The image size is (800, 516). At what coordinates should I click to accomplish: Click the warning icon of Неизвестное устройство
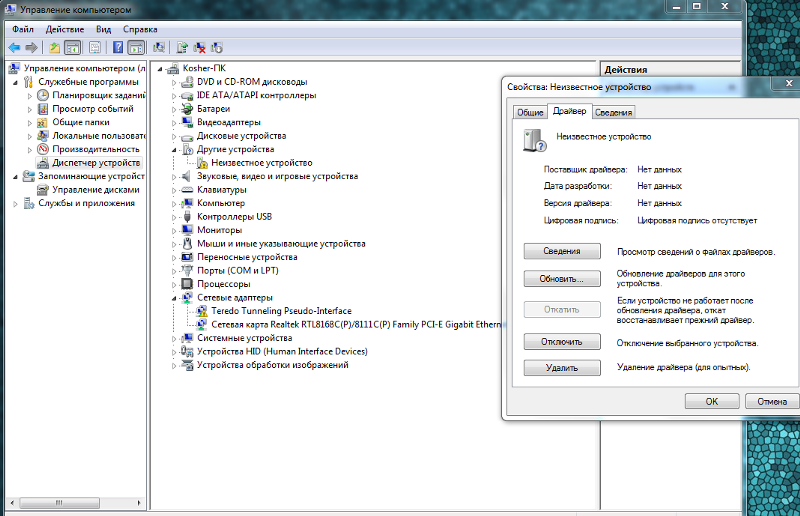pyautogui.click(x=202, y=163)
